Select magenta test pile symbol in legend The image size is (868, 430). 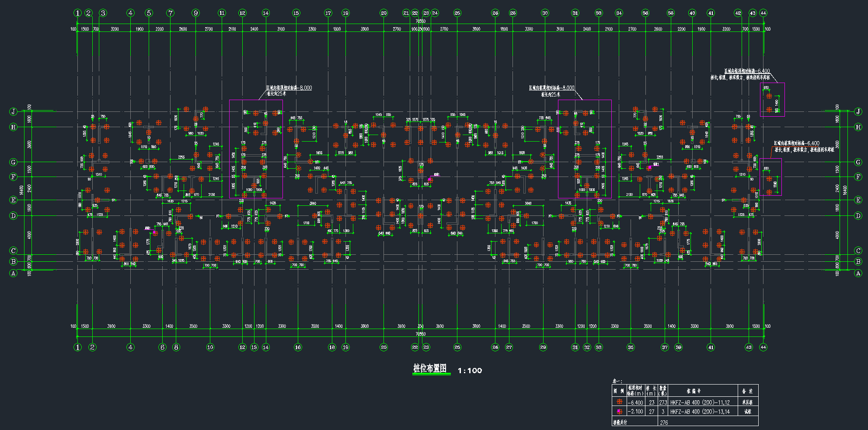pos(619,412)
